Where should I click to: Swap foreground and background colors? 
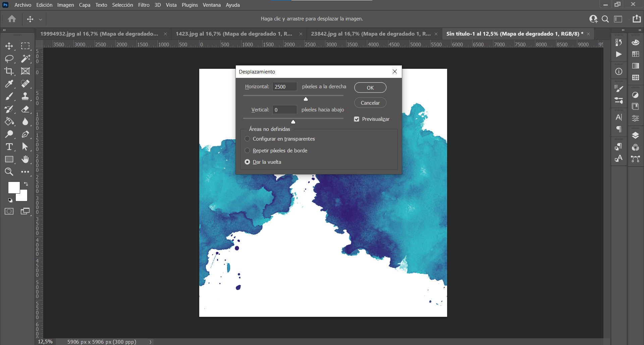tap(26, 184)
